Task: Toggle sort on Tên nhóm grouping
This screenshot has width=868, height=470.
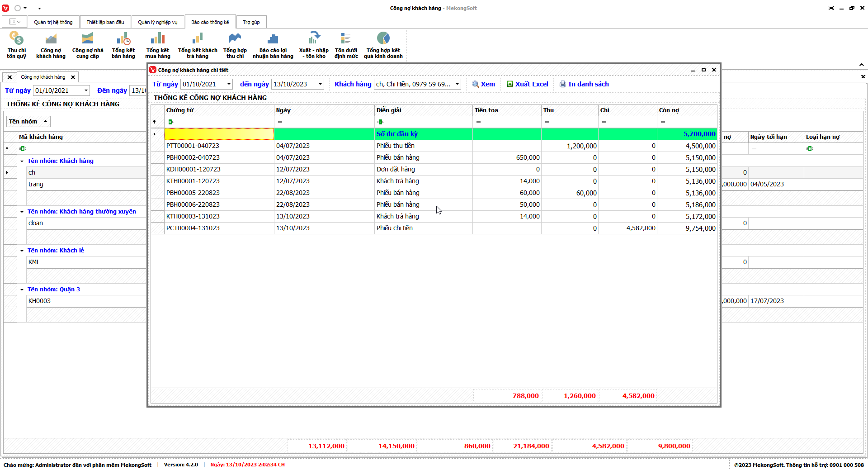Action: [28, 121]
